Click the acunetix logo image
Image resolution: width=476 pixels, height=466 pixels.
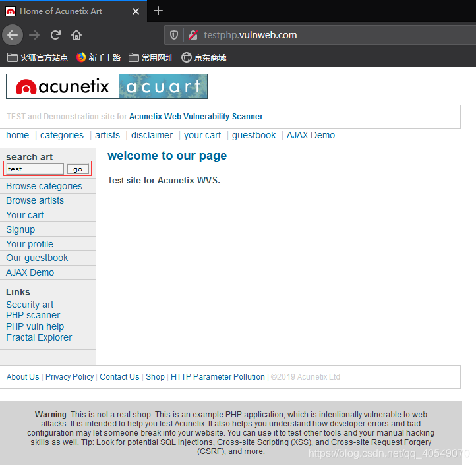tap(63, 86)
